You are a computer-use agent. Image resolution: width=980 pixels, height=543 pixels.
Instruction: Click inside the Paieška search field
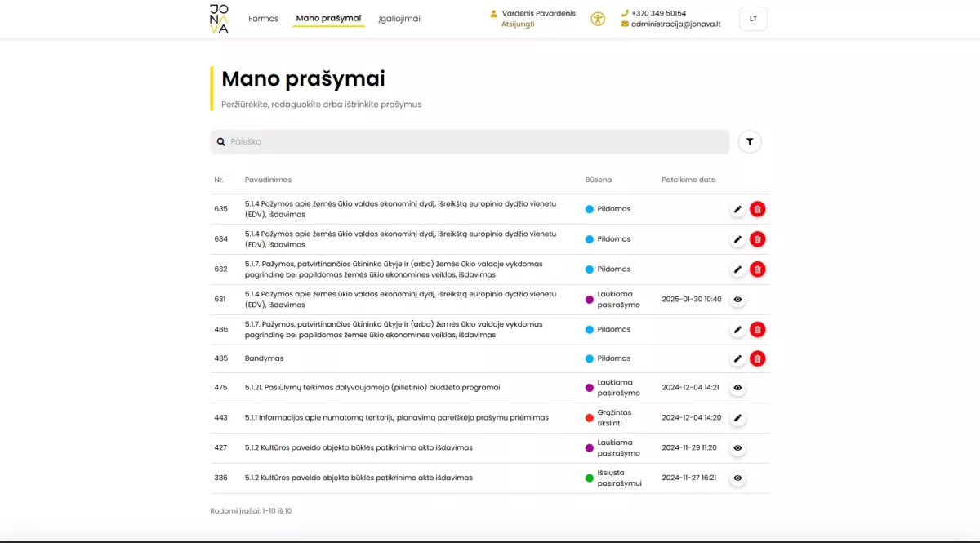[408, 141]
